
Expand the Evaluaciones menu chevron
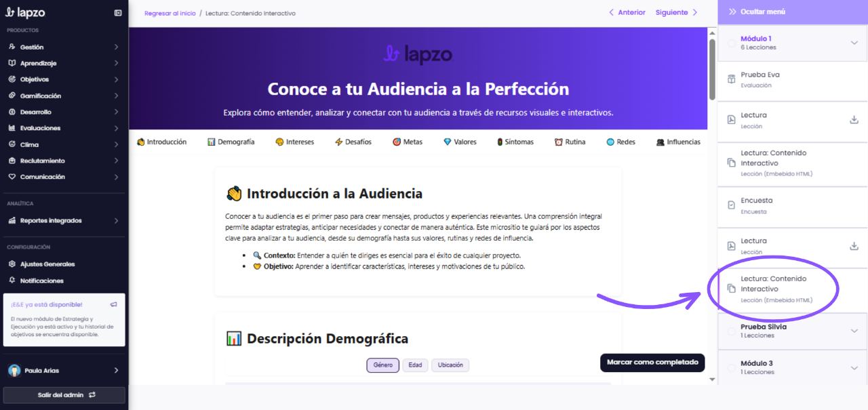click(116, 128)
